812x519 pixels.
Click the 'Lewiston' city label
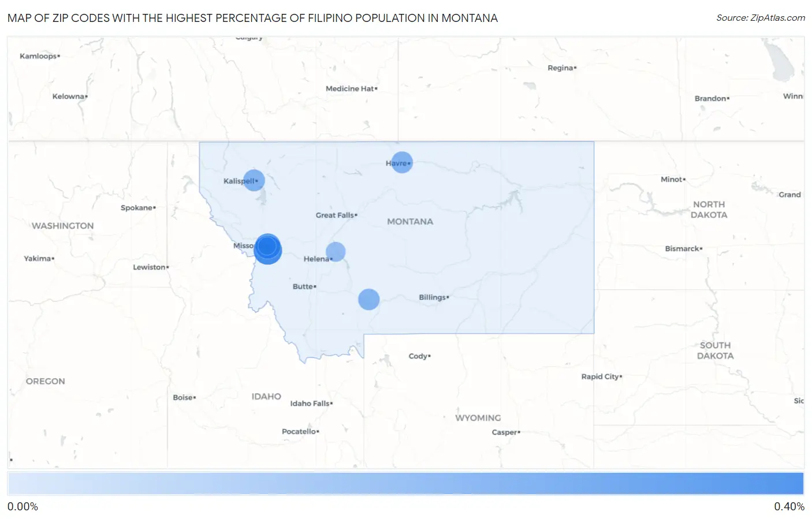coord(151,267)
